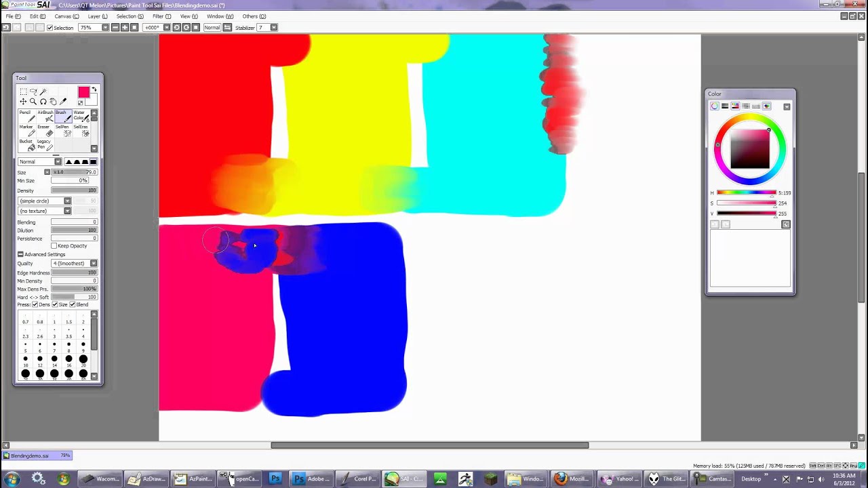Toggle the Dens pressure checkbox
This screenshot has height=488, width=868.
35,305
